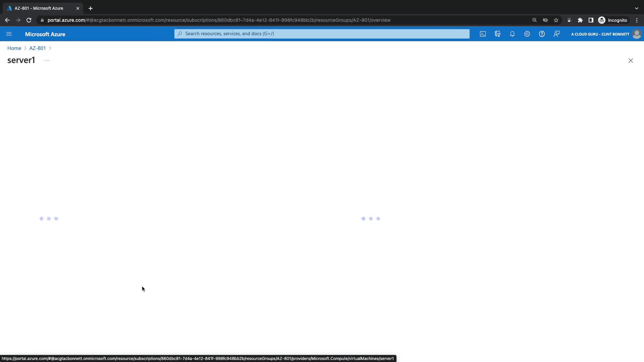Screen dimensions: 644x362
Task: Open the Chrome three-dot menu
Action: [x=637, y=20]
